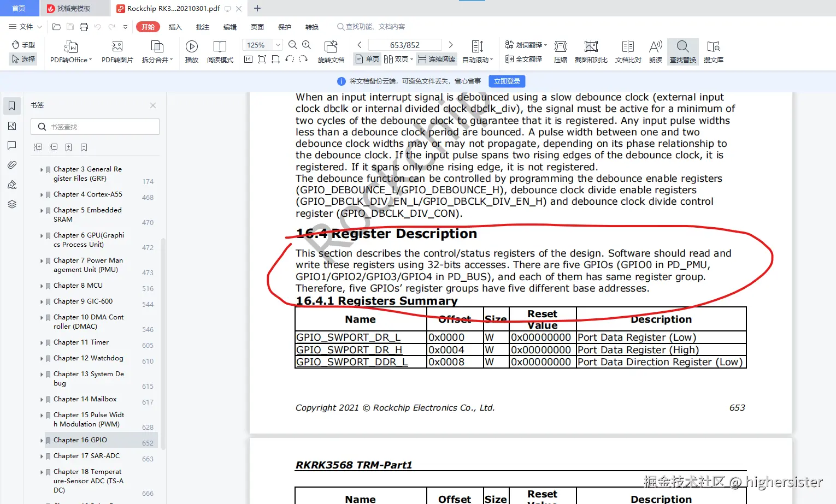This screenshot has width=836, height=504.
Task: Rotate view clockwise
Action: tap(303, 59)
